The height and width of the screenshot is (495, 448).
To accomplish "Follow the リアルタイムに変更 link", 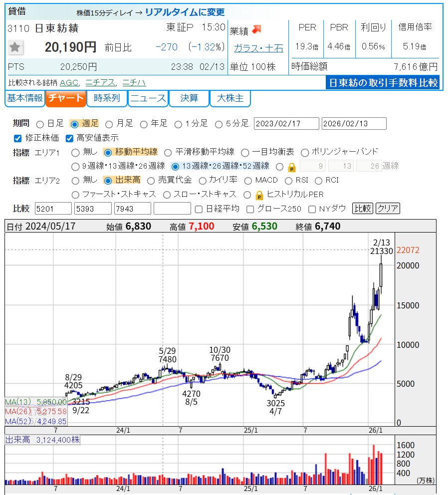I will pyautogui.click(x=185, y=12).
